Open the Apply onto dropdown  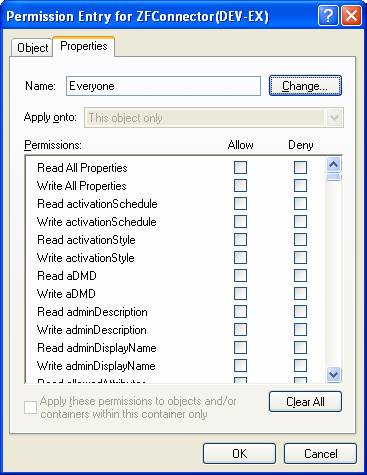pyautogui.click(x=334, y=118)
